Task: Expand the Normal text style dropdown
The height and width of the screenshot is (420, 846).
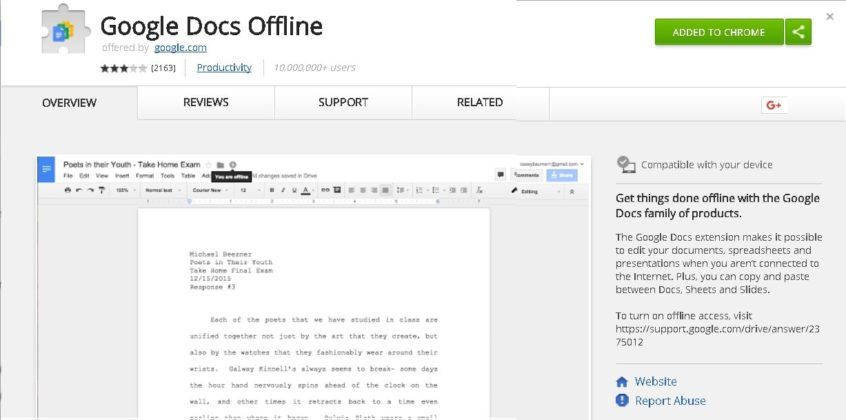Action: [x=162, y=190]
